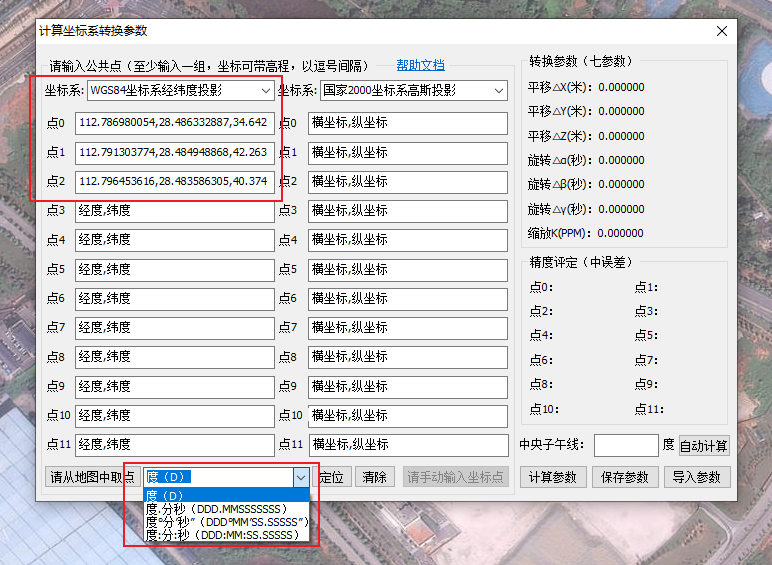Click the left 点5 经度,纬度 field
This screenshot has height=565, width=772.
coord(175,270)
